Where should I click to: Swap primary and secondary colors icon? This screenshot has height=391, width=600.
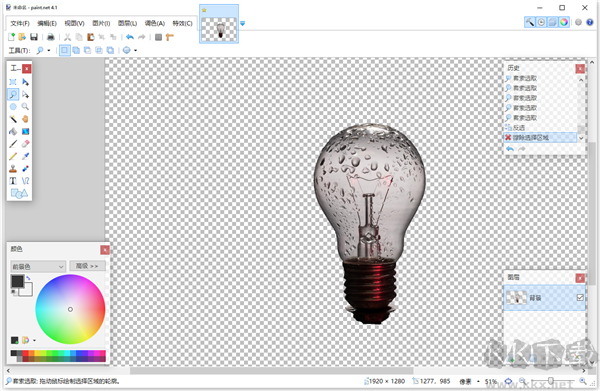(29, 278)
